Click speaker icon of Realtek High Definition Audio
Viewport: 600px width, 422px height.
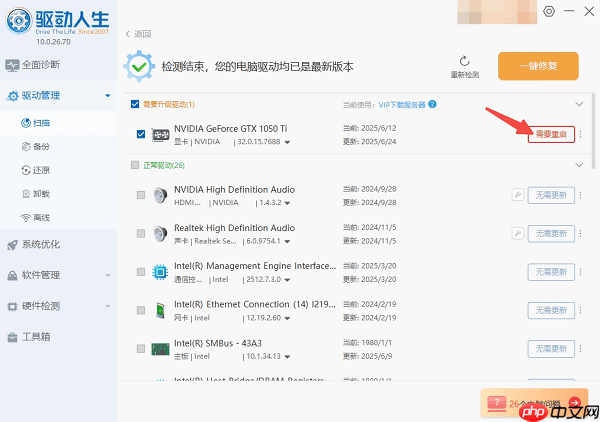160,233
